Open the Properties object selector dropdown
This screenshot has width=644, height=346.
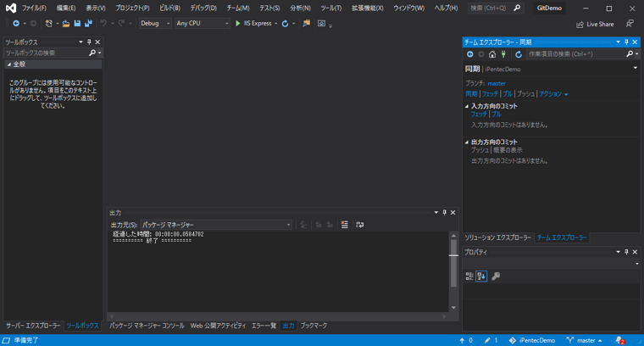(x=637, y=264)
